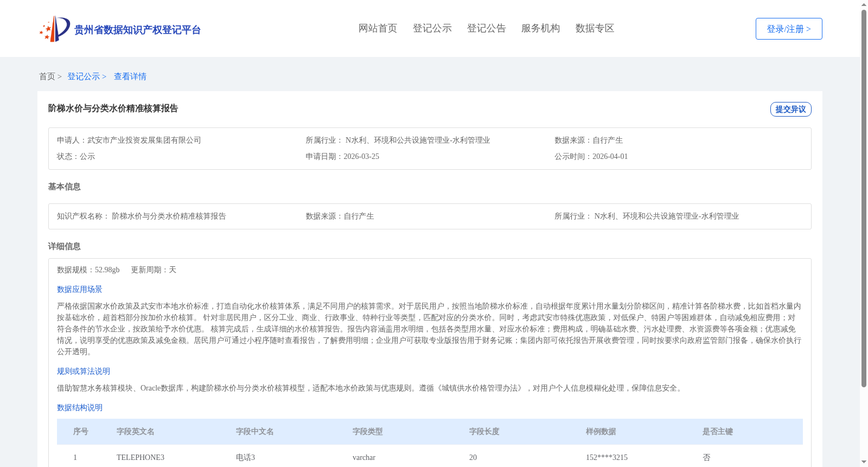Go to 登记公示 navigation item

pos(432,28)
